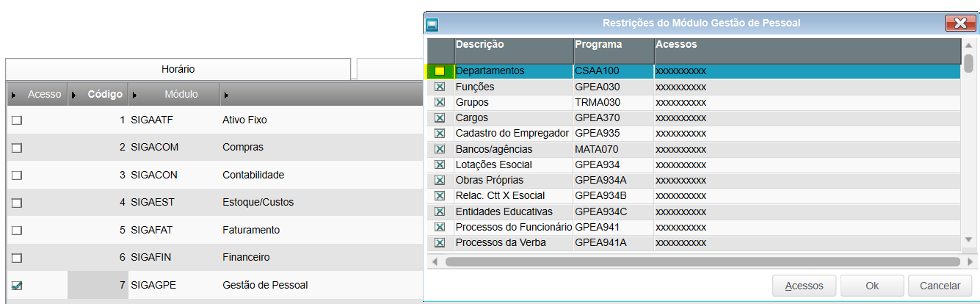This screenshot has height=304, width=980.
Task: Uncheck access for SIGAGPE Gestão de Pessoal
Action: (17, 286)
